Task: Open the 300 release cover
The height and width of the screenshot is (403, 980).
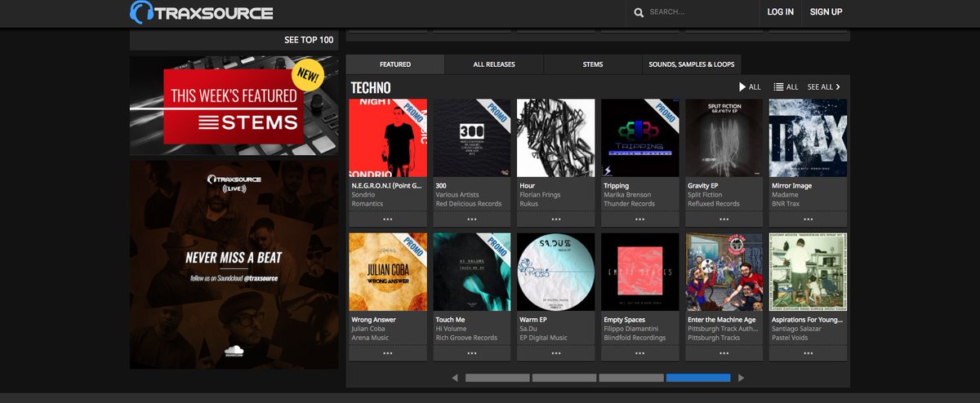Action: [x=472, y=138]
